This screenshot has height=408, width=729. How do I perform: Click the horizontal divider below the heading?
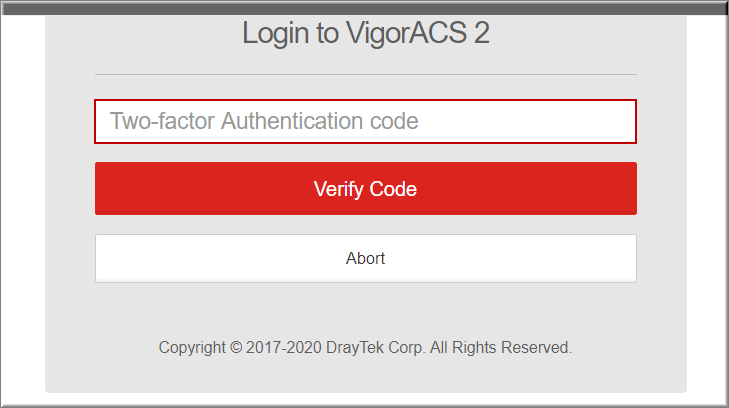coord(366,74)
